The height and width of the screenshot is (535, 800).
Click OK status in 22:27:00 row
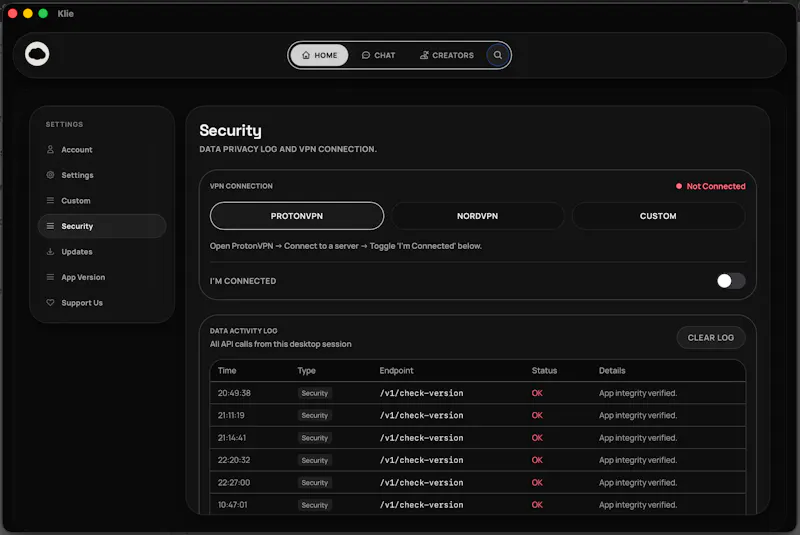point(537,482)
